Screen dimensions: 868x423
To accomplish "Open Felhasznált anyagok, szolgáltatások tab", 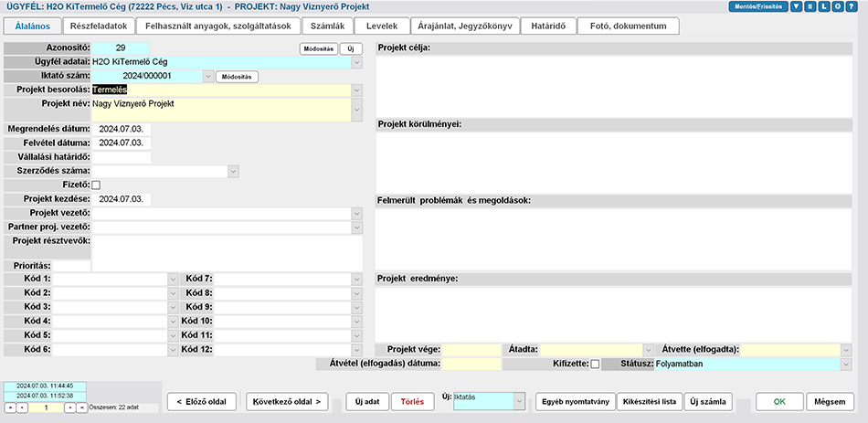I will coord(218,26).
